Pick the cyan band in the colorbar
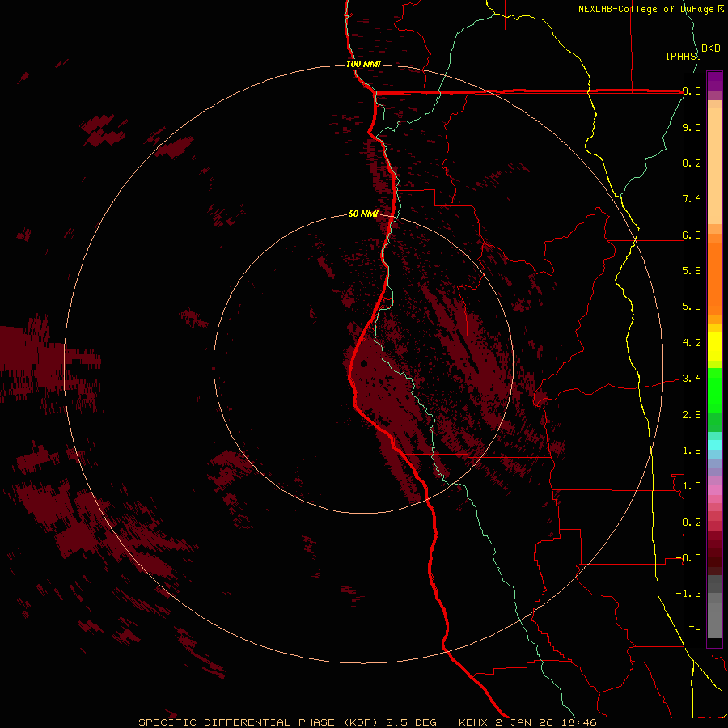 click(x=714, y=445)
